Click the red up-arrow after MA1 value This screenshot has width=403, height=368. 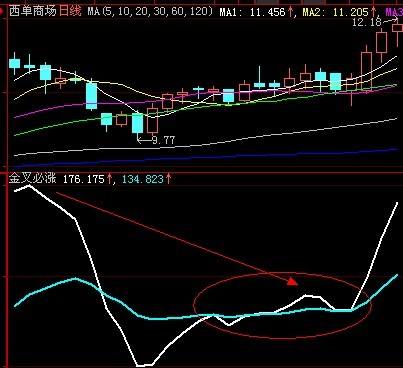[290, 12]
